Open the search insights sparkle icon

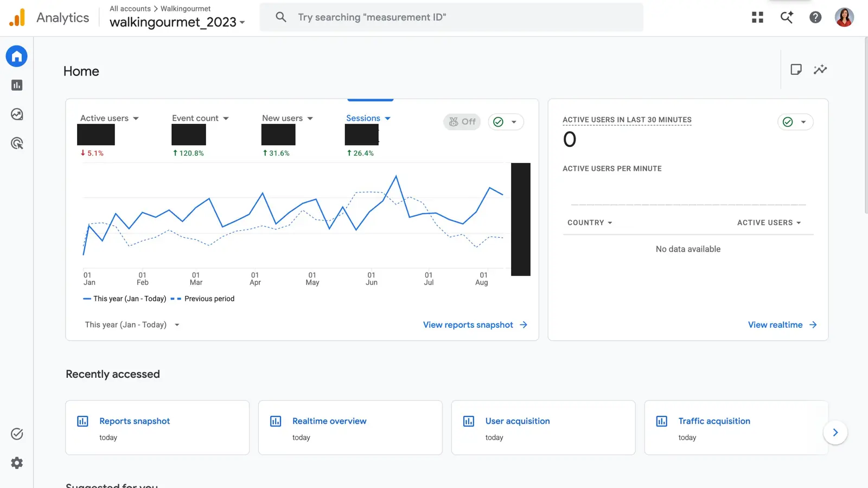point(787,17)
